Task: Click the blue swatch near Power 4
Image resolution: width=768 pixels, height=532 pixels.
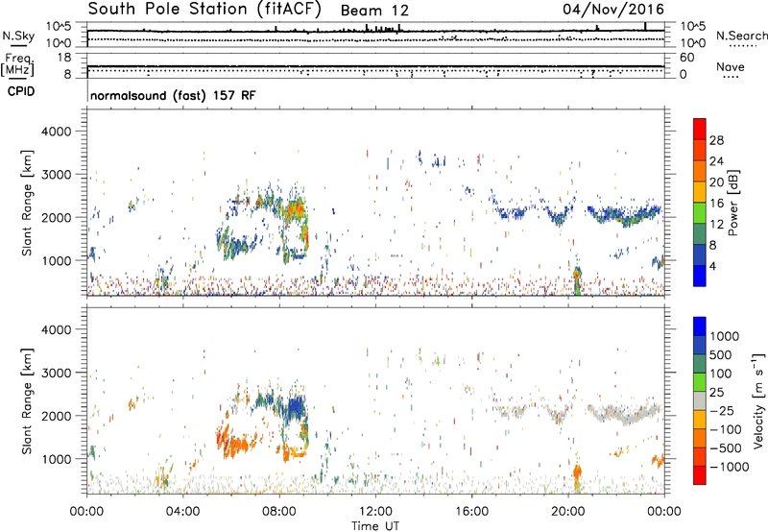Action: (x=700, y=276)
